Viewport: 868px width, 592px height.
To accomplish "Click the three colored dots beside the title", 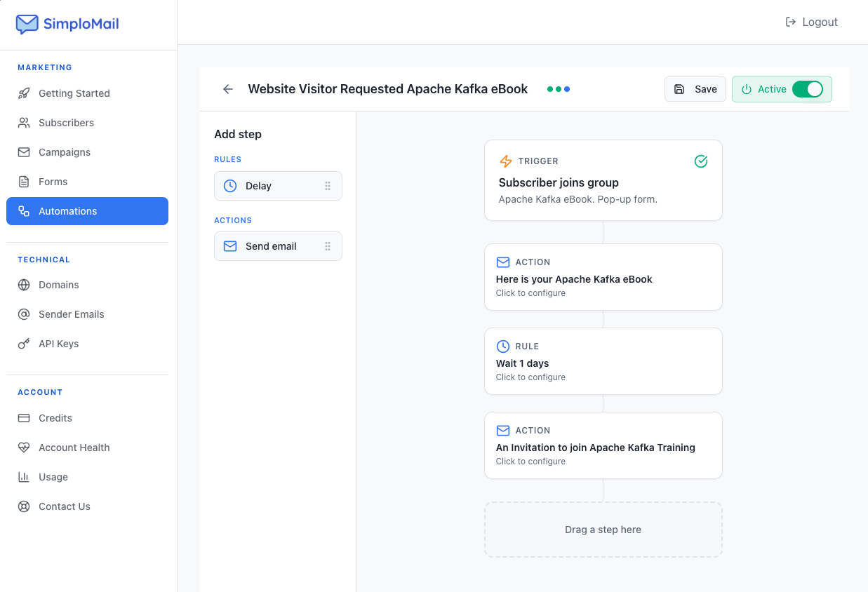I will pyautogui.click(x=559, y=89).
